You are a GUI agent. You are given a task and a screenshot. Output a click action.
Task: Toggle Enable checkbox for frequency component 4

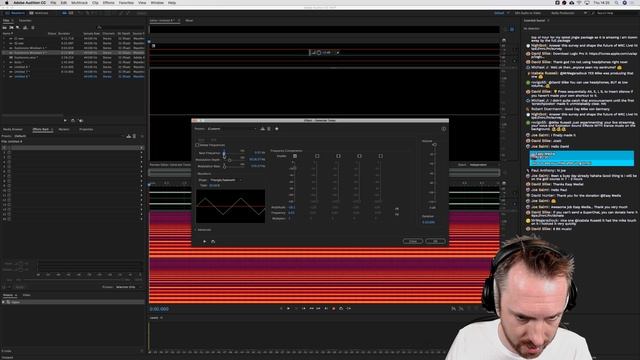359,156
